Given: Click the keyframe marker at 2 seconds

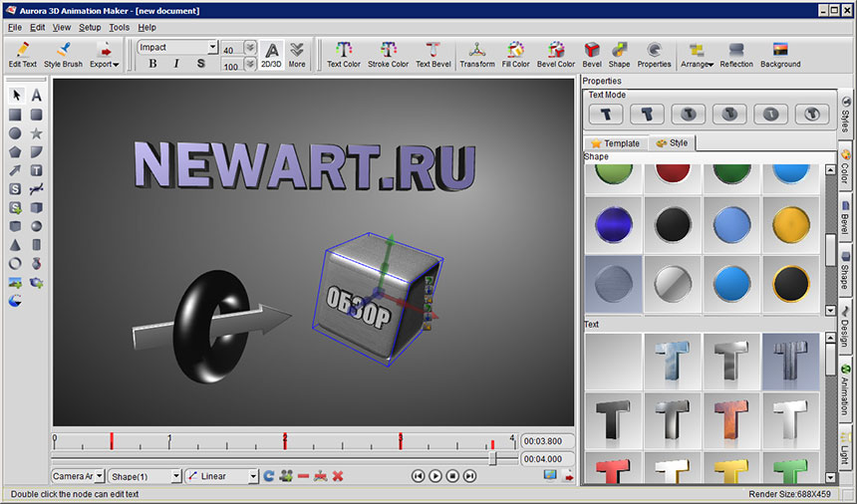Looking at the screenshot, I should [285, 441].
